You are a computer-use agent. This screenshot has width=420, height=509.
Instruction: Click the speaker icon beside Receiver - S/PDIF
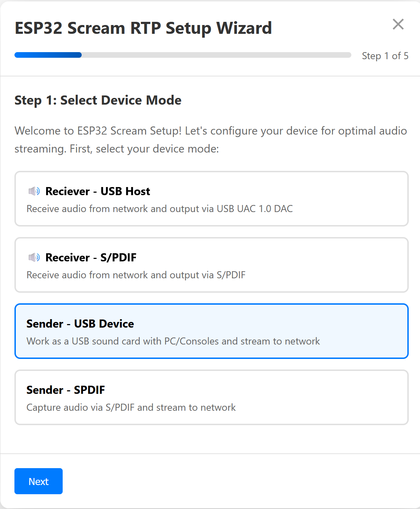point(34,257)
